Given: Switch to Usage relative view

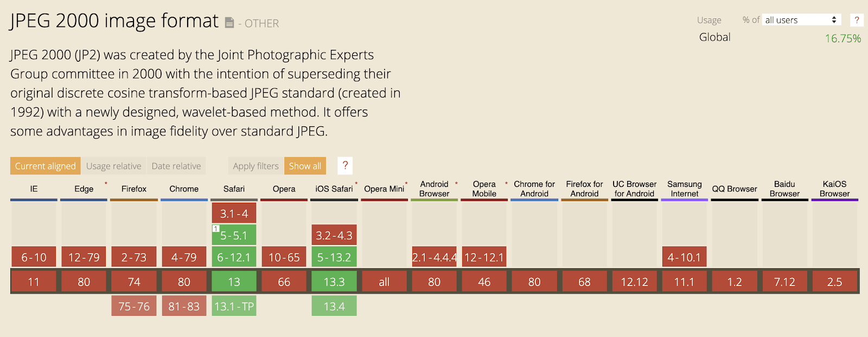Looking at the screenshot, I should (113, 166).
